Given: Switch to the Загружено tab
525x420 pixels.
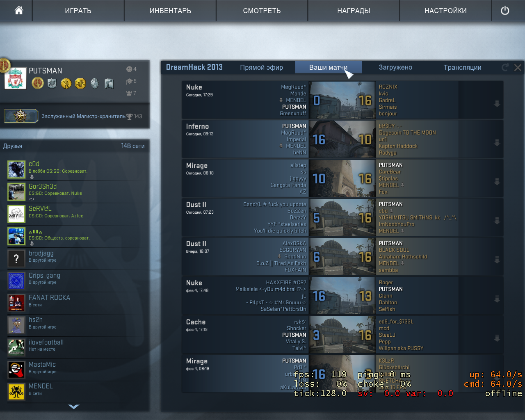Looking at the screenshot, I should coord(395,67).
